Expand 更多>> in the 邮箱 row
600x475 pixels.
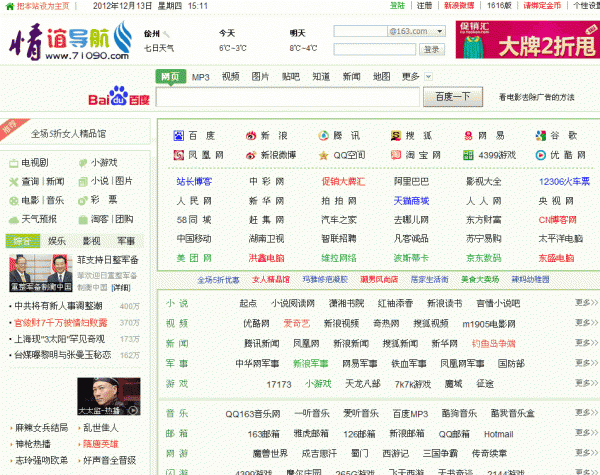(x=587, y=433)
